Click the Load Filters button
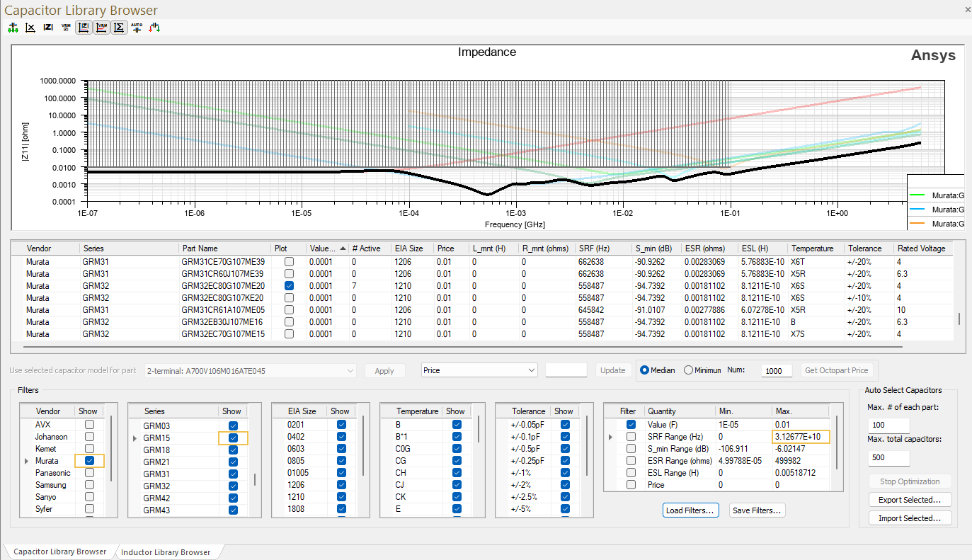 point(691,510)
